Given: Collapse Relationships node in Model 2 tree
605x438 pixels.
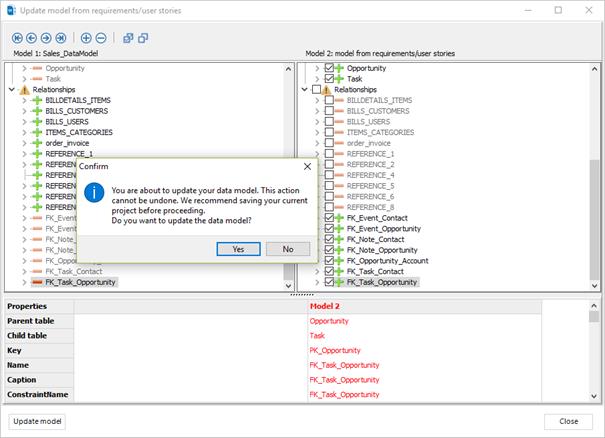Looking at the screenshot, I should point(304,90).
